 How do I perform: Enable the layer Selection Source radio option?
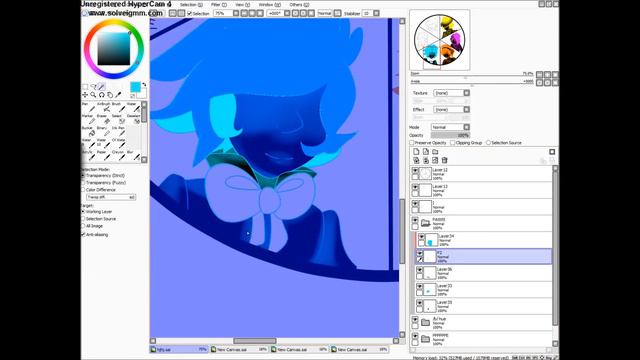488,143
